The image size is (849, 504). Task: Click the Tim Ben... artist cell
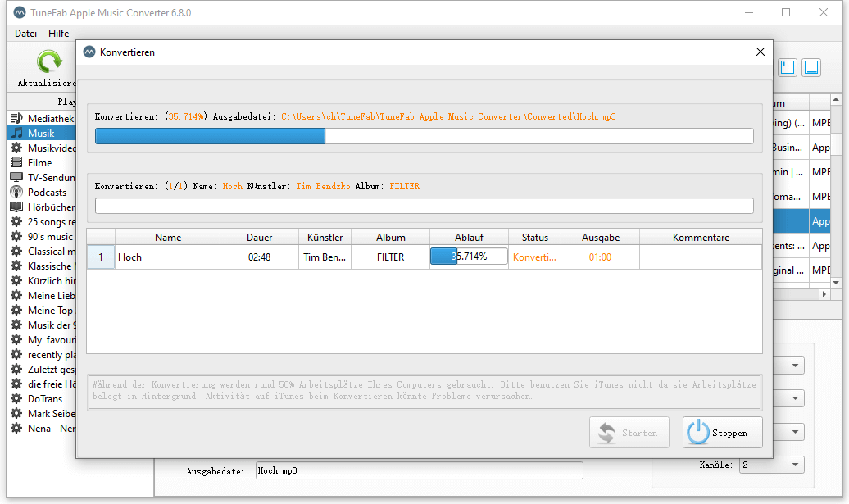click(325, 257)
